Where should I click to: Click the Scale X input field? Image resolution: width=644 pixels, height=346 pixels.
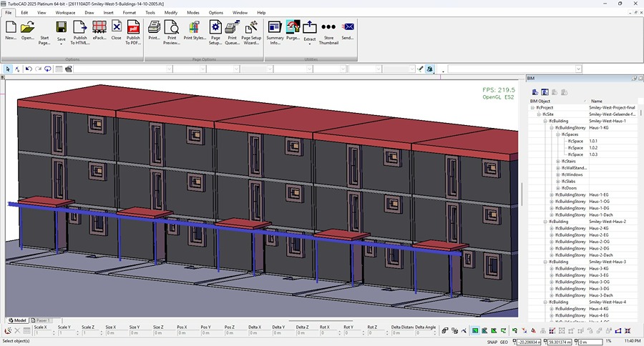44,333
